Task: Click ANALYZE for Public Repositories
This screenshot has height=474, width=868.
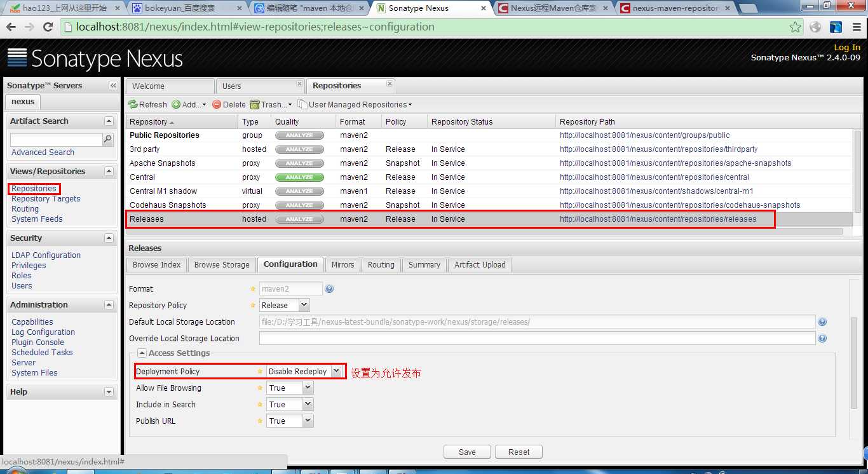Action: tap(299, 135)
